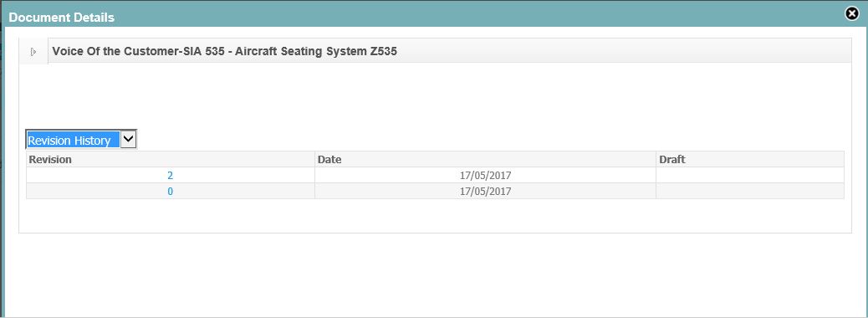Click the Voice Of the Customer-SIA 535 title
868x318 pixels.
point(138,52)
